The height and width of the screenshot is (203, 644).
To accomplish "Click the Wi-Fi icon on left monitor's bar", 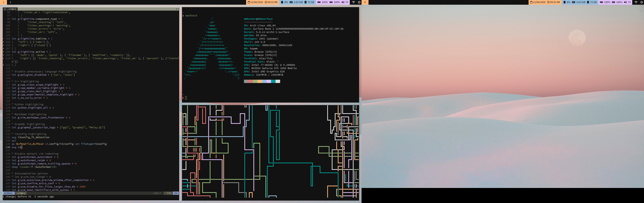I will [354, 2].
